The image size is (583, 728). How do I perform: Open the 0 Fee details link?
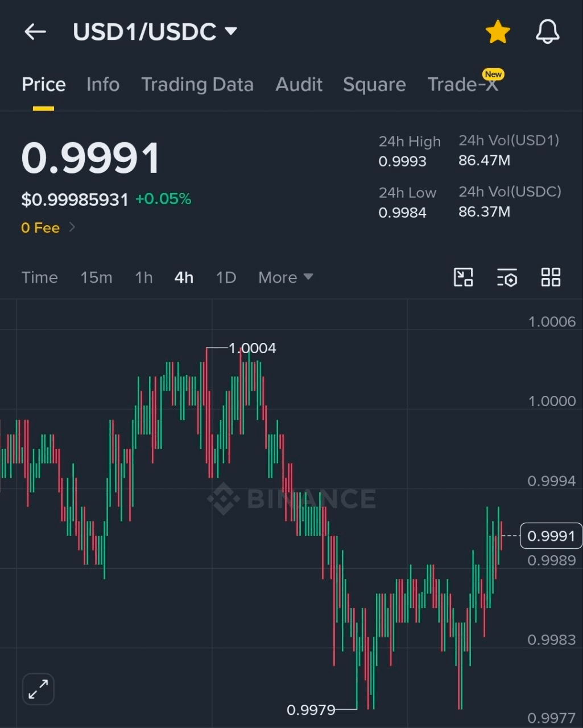tap(48, 227)
